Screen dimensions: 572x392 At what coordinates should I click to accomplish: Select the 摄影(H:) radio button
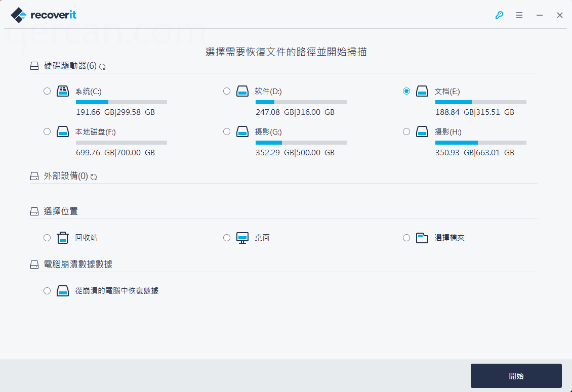(x=406, y=132)
